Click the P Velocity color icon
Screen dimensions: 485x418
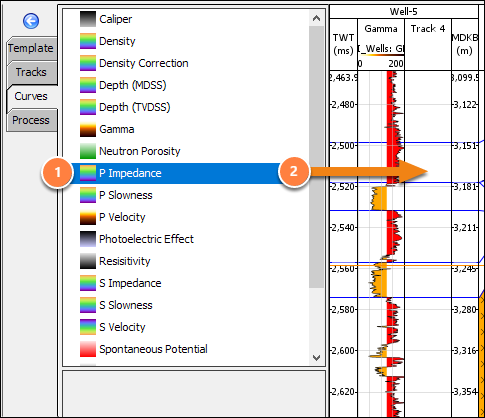coord(88,217)
